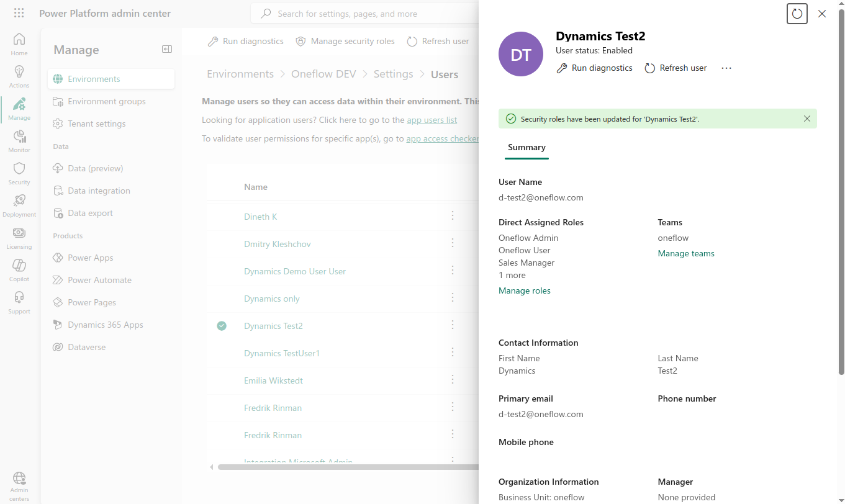
Task: Click the search box at top
Action: (366, 14)
